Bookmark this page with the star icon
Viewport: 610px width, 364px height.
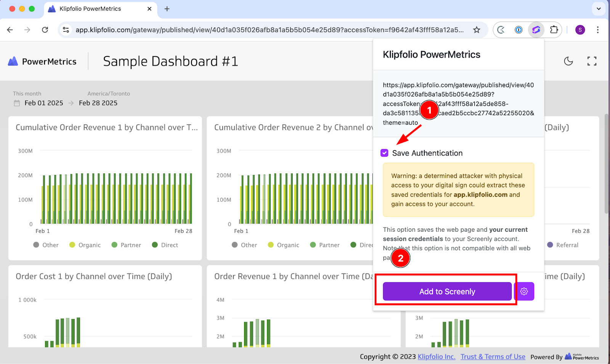click(x=477, y=30)
